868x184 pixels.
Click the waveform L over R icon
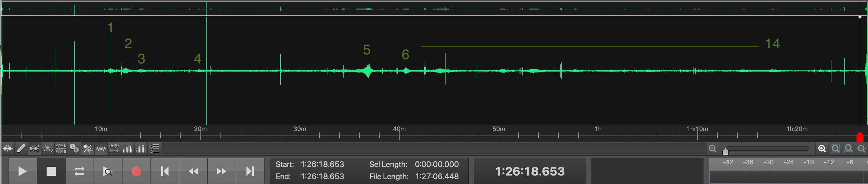(x=47, y=149)
